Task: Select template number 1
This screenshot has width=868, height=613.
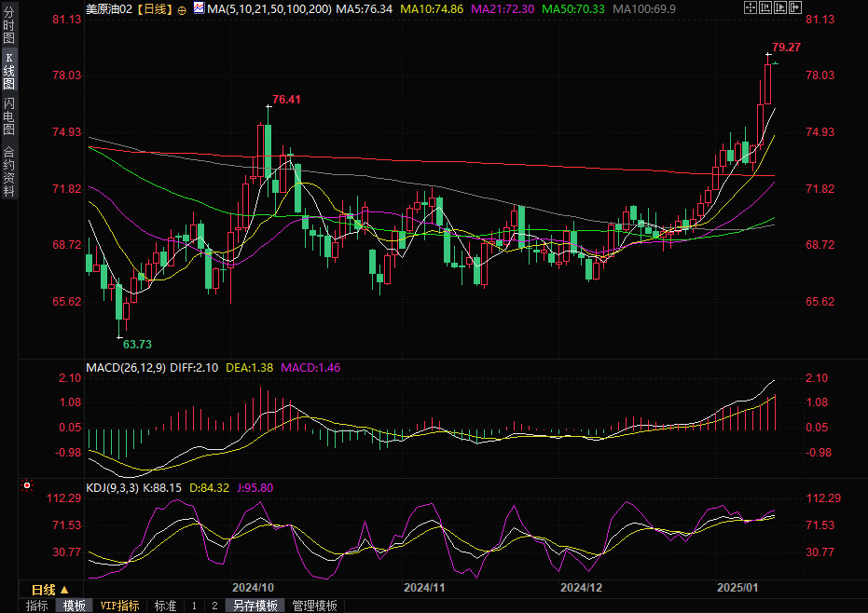Action: point(194,606)
